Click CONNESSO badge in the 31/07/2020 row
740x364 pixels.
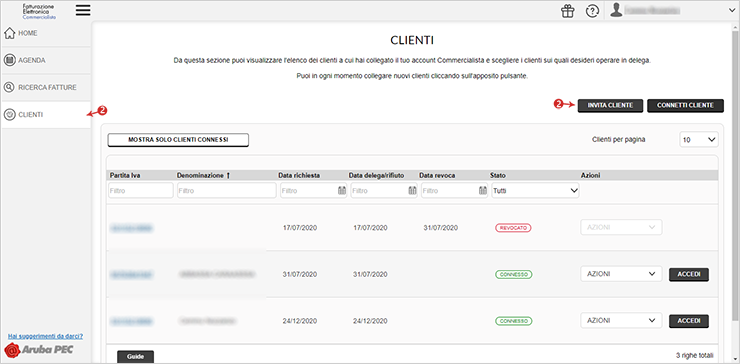click(x=513, y=274)
